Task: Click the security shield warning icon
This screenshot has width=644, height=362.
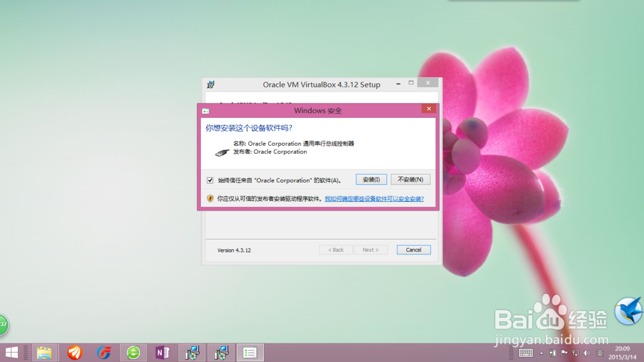Action: tap(210, 198)
